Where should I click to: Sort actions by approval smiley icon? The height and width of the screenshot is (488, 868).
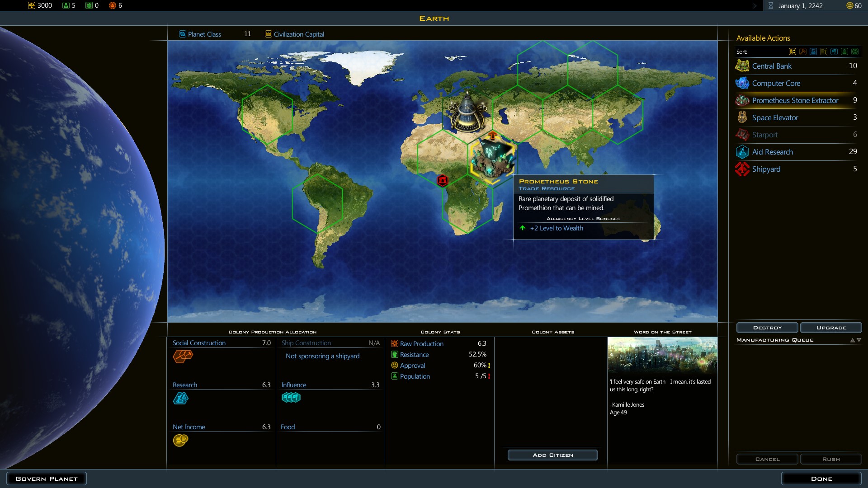[x=855, y=52]
